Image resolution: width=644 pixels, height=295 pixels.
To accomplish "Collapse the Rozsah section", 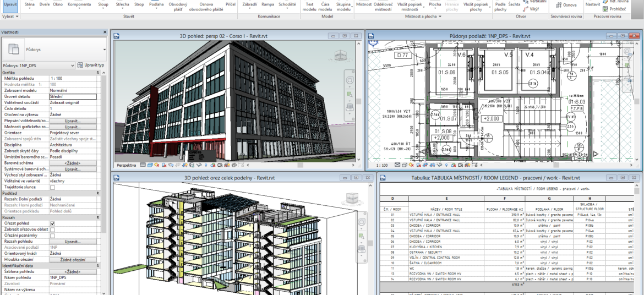I will coord(98,217).
